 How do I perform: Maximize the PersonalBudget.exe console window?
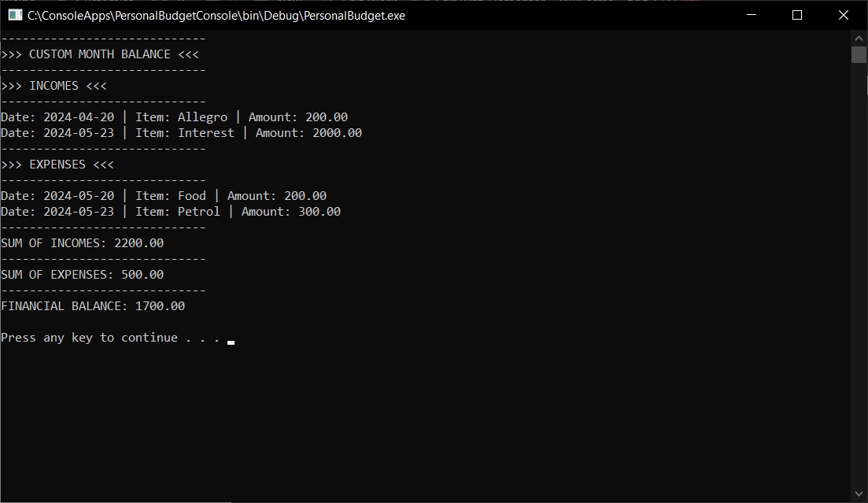click(x=796, y=15)
